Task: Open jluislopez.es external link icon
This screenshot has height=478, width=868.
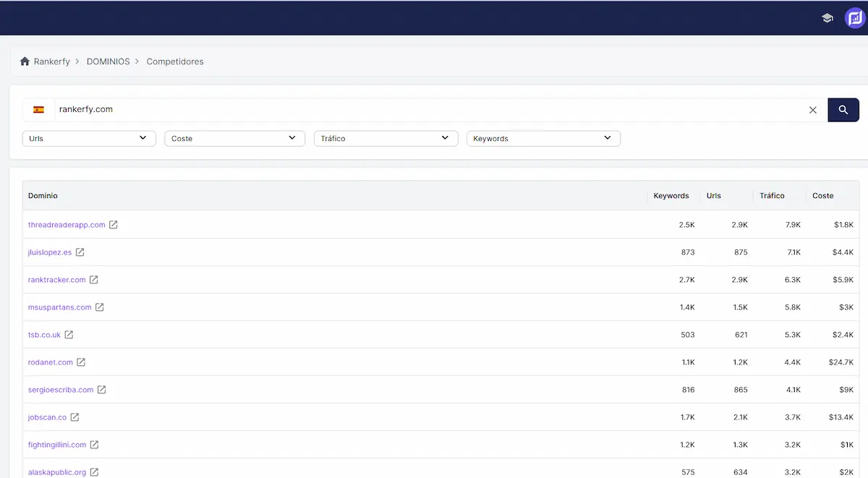Action: [80, 252]
